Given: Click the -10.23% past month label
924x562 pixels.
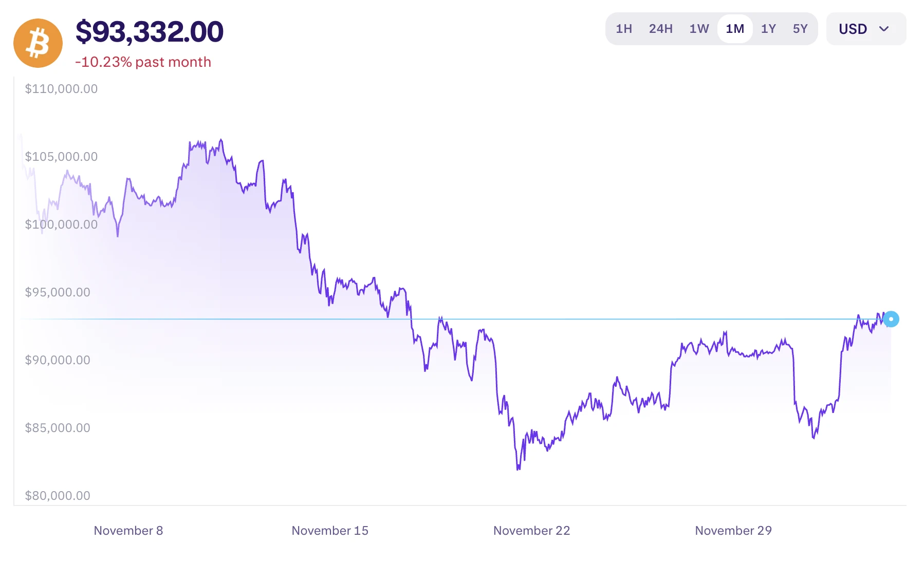Looking at the screenshot, I should point(143,62).
